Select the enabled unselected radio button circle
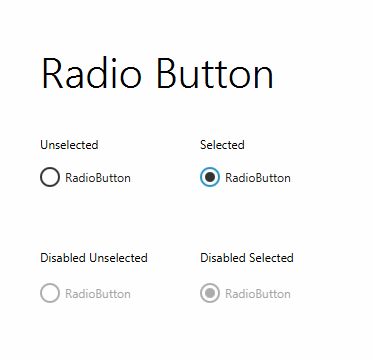Screen dimensions: 373x360 (x=50, y=177)
